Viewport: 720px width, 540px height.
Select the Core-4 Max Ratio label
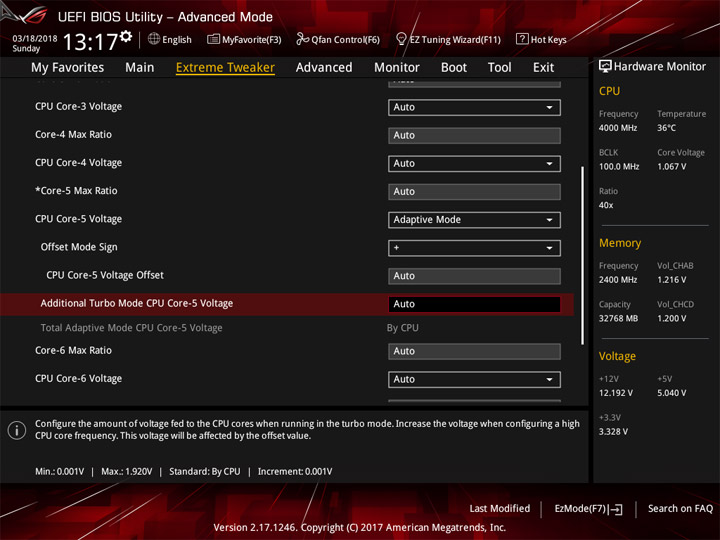(73, 135)
